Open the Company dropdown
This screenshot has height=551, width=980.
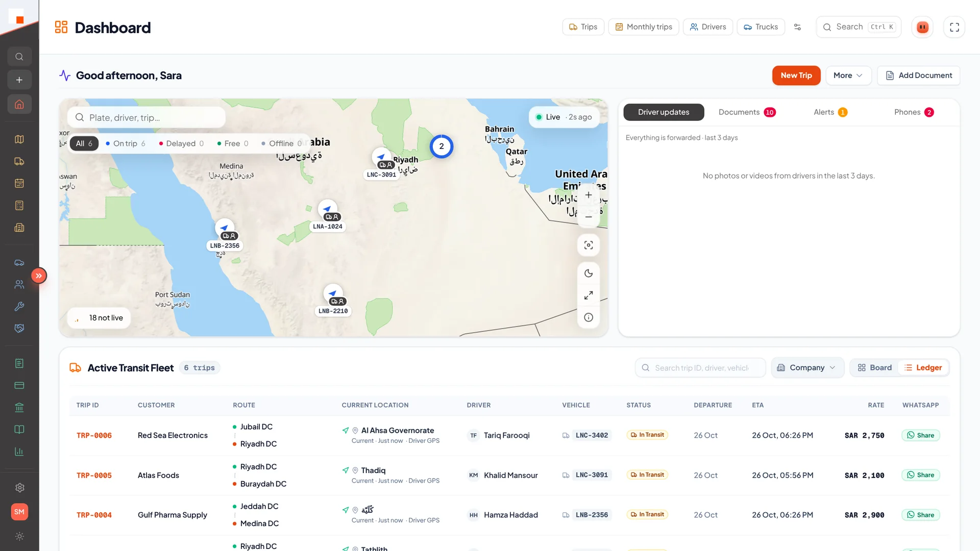[x=807, y=368]
